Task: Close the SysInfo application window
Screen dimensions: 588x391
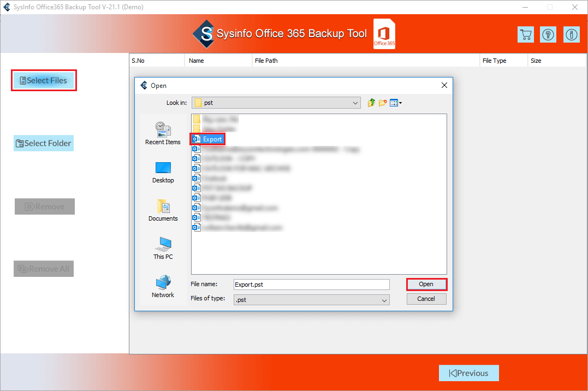Action: point(574,7)
